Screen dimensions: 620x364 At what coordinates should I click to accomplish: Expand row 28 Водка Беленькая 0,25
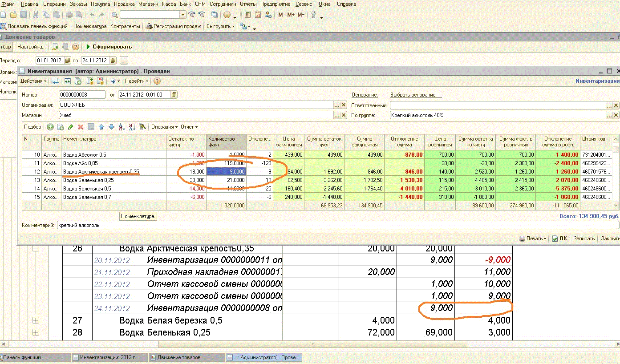click(36, 332)
